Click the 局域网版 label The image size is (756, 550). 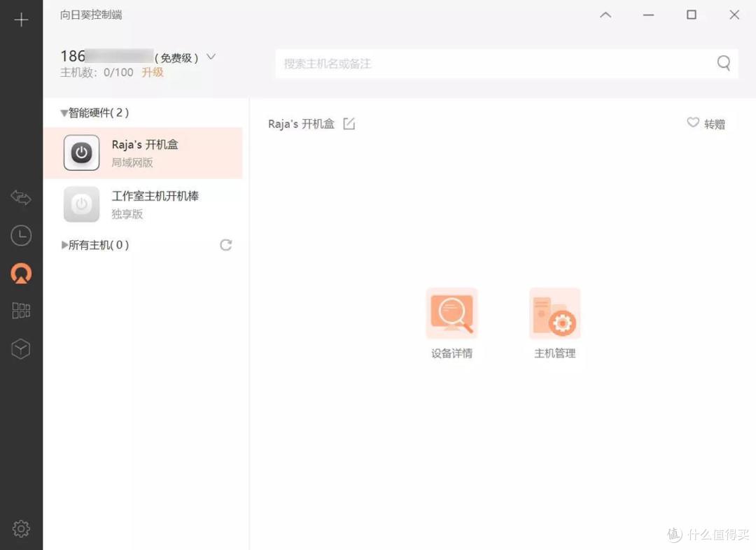coord(132,162)
